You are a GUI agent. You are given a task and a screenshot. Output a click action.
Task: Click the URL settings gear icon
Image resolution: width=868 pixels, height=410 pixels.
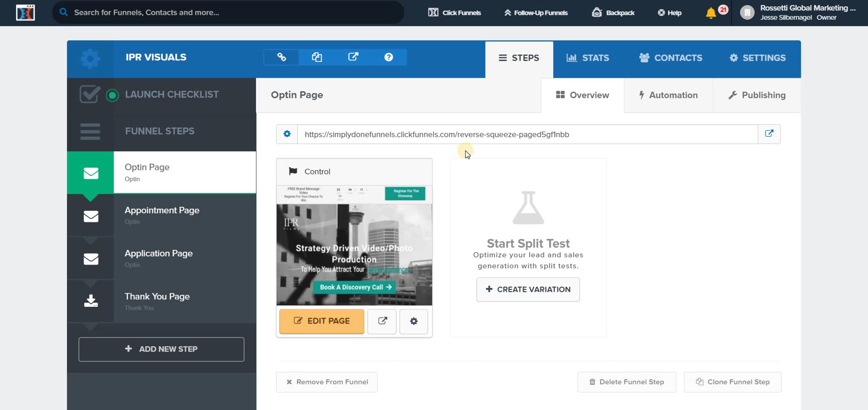click(x=287, y=134)
